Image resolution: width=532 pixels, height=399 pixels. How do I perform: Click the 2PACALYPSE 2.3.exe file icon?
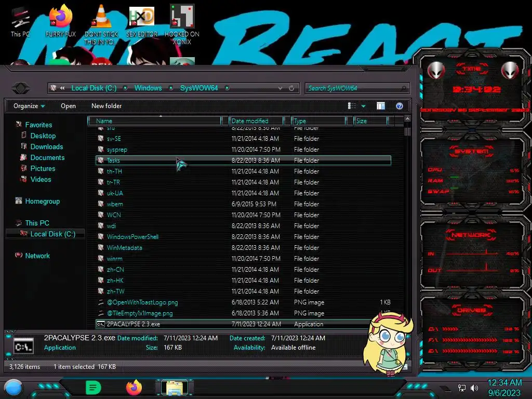coord(101,324)
